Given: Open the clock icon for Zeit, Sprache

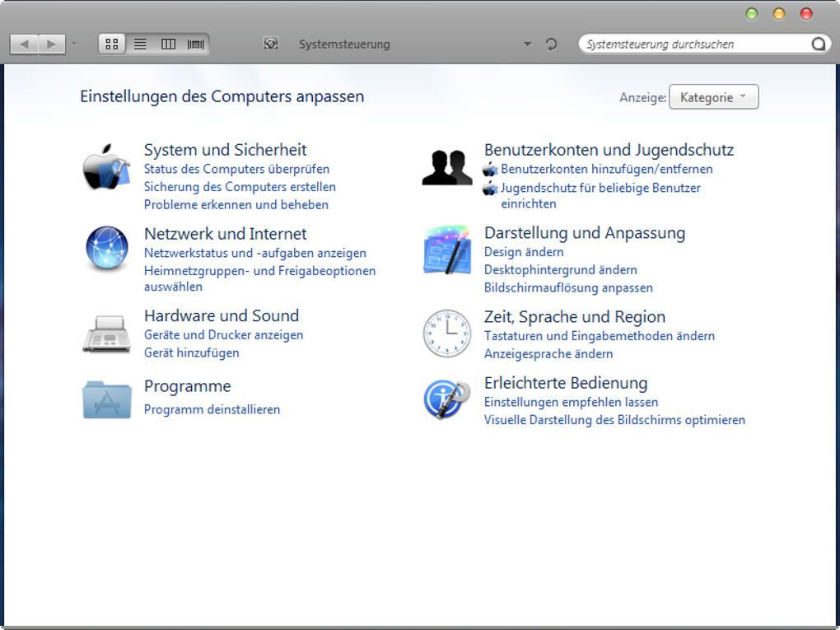Looking at the screenshot, I should (447, 334).
